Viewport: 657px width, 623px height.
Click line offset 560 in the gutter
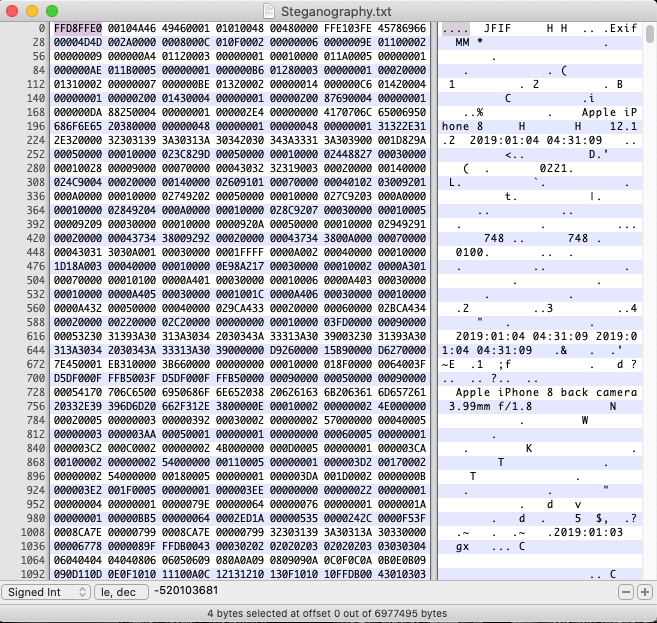36,308
